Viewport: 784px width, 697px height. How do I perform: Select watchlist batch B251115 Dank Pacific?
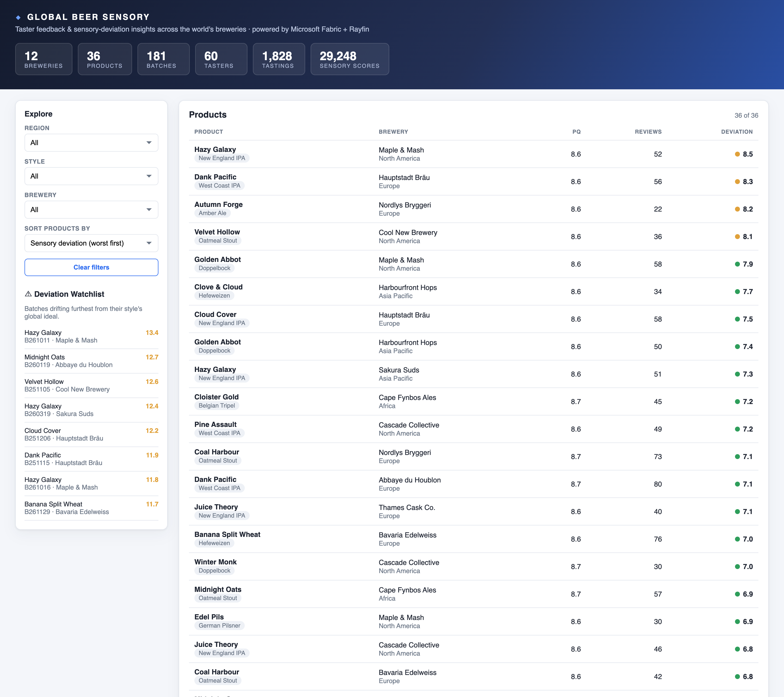point(91,459)
